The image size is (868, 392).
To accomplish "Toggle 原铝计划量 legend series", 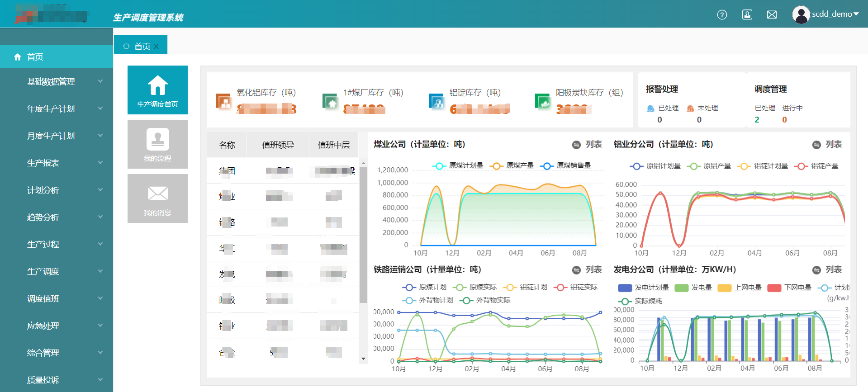I will 655,166.
